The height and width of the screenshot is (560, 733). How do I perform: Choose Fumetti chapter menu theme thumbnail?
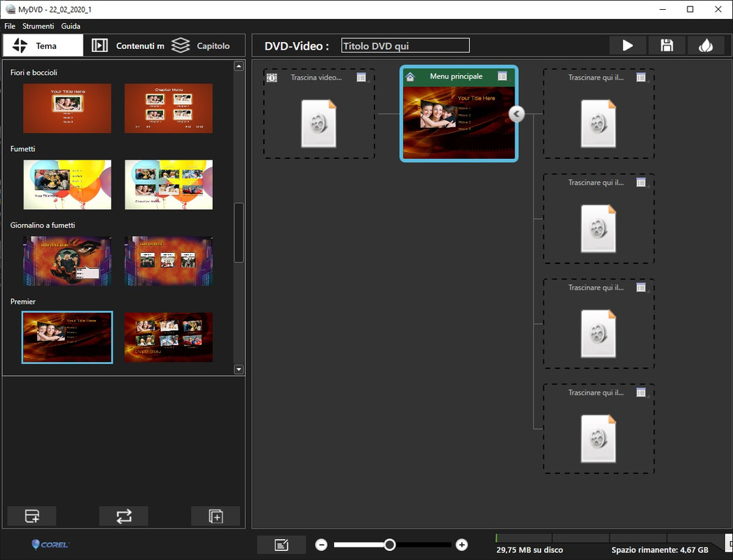pos(168,185)
